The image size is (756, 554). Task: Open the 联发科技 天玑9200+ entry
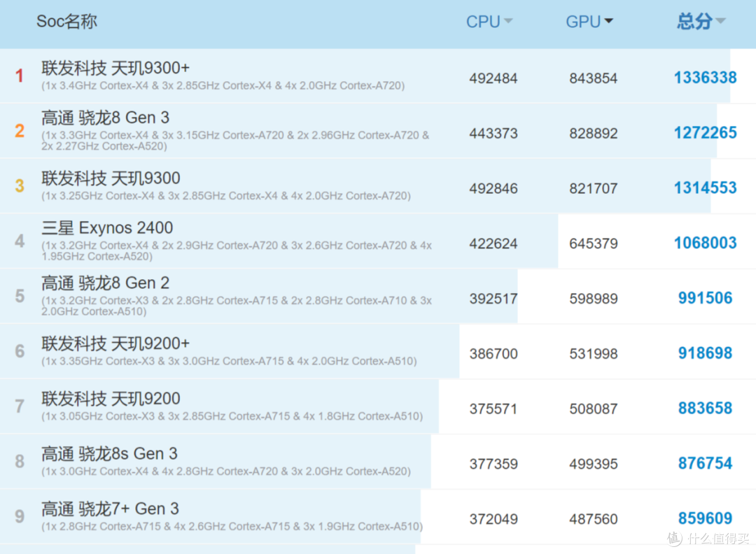[x=115, y=344]
